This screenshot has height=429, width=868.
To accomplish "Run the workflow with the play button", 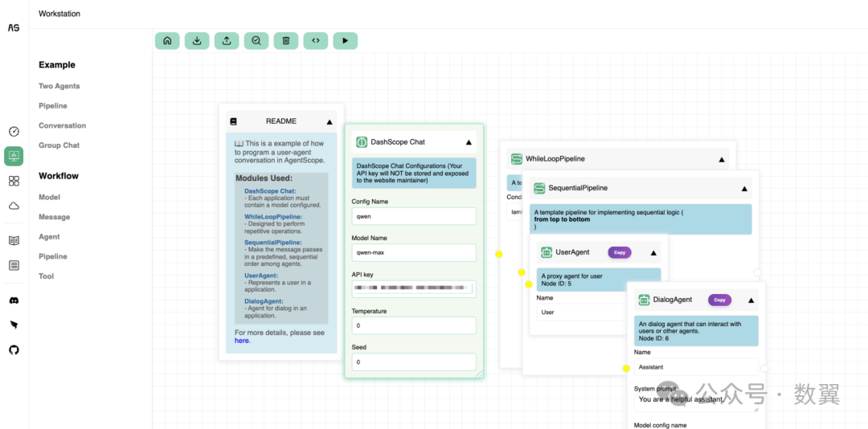I will (x=345, y=40).
